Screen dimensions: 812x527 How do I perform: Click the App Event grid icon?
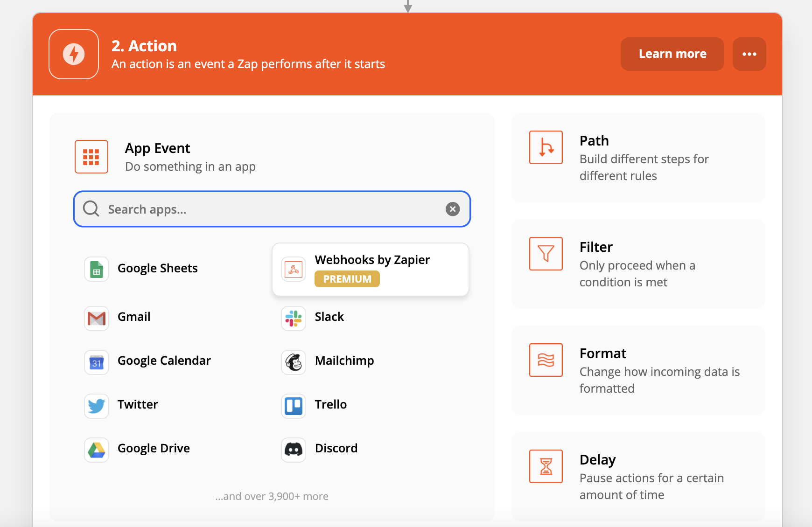click(x=91, y=157)
